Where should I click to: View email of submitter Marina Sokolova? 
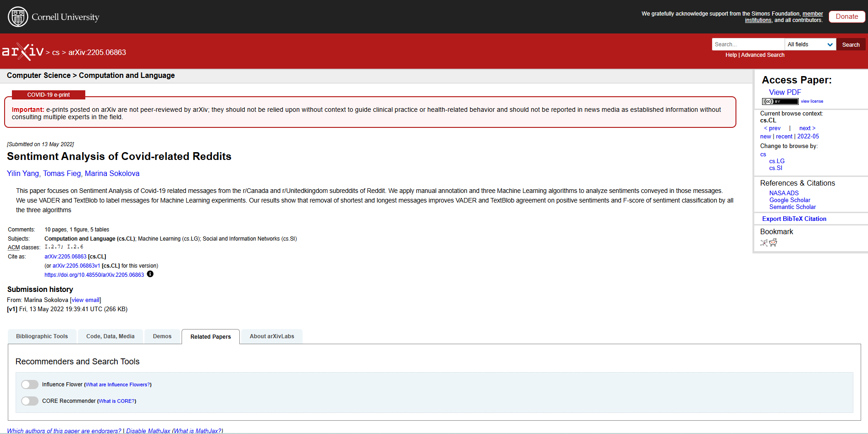(x=85, y=300)
